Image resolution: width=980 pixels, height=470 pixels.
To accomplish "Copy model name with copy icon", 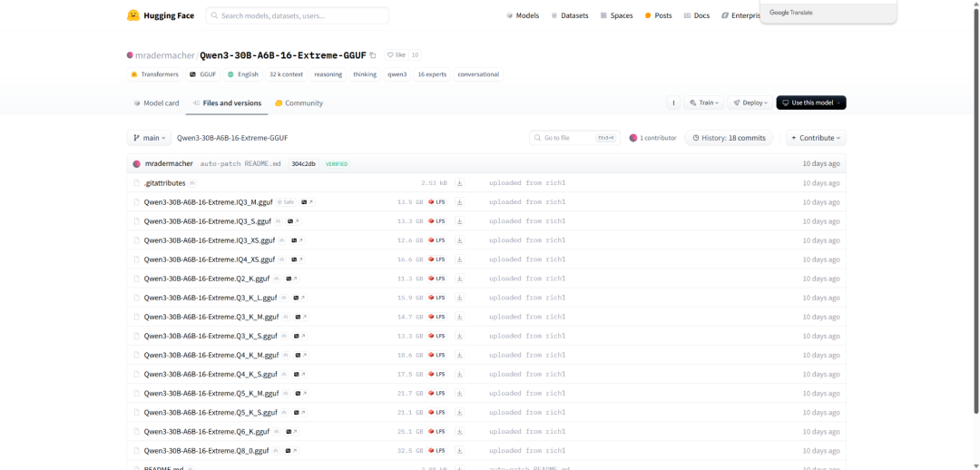I will click(373, 55).
